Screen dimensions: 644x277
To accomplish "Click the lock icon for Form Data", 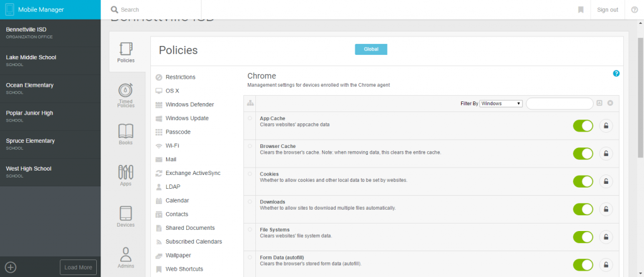I will 606,265.
